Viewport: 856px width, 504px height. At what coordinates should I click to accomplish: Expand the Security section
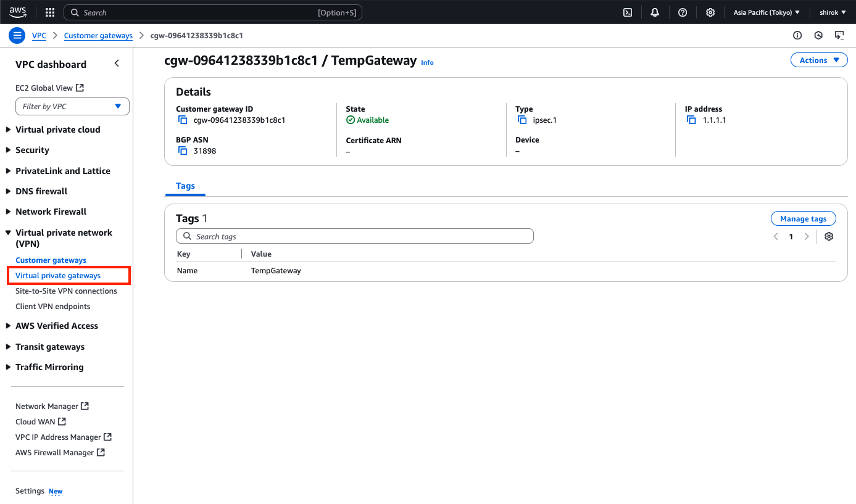tap(8, 150)
